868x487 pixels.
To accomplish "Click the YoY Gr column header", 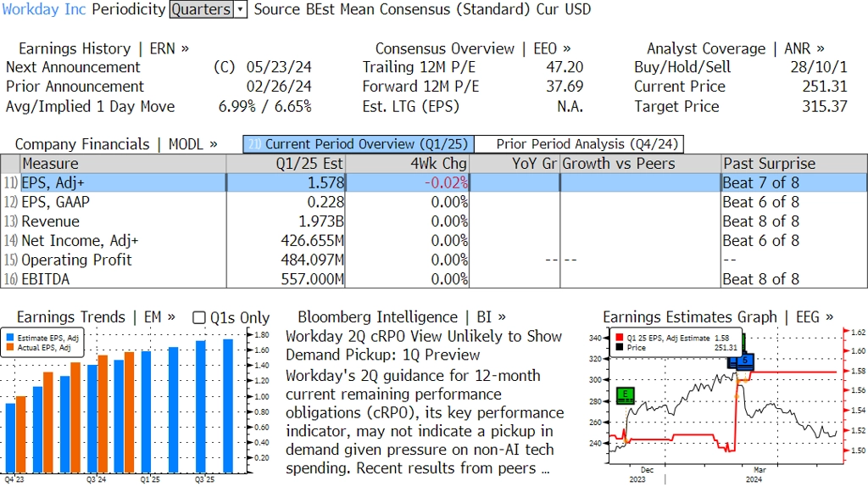I will click(x=515, y=164).
